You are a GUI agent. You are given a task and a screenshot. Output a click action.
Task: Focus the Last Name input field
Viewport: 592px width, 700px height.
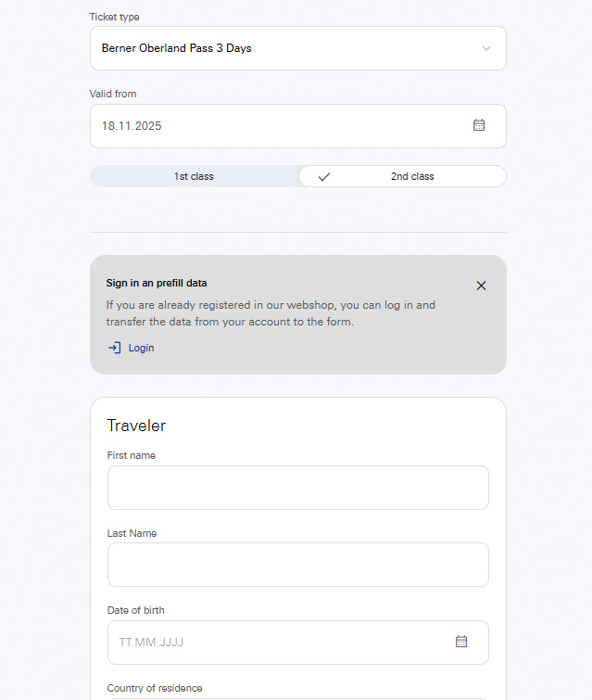pyautogui.click(x=297, y=565)
